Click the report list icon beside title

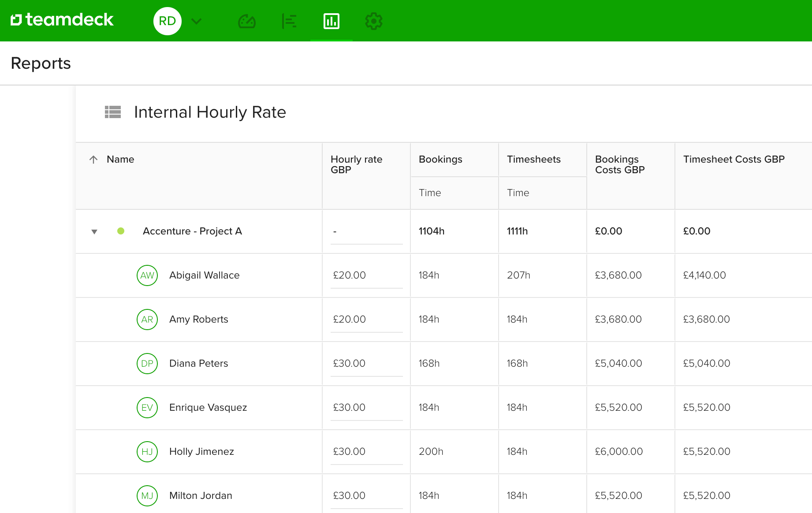(113, 112)
